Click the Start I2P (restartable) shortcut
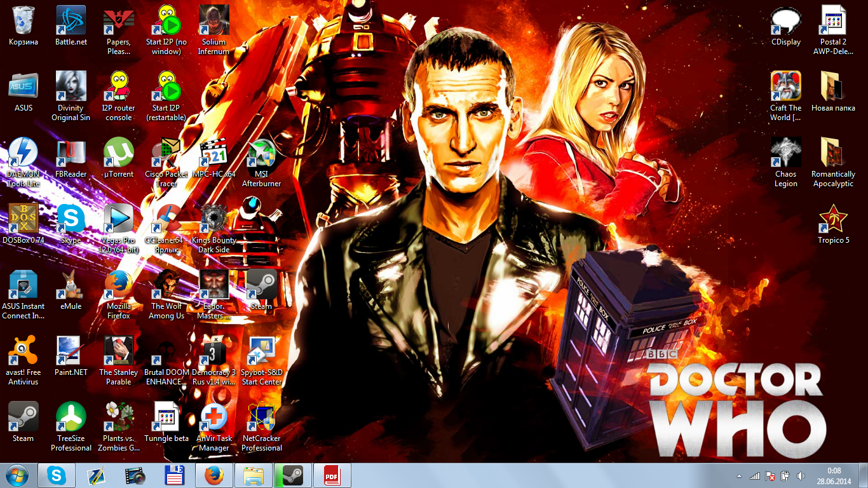The width and height of the screenshot is (868, 488). point(166,97)
